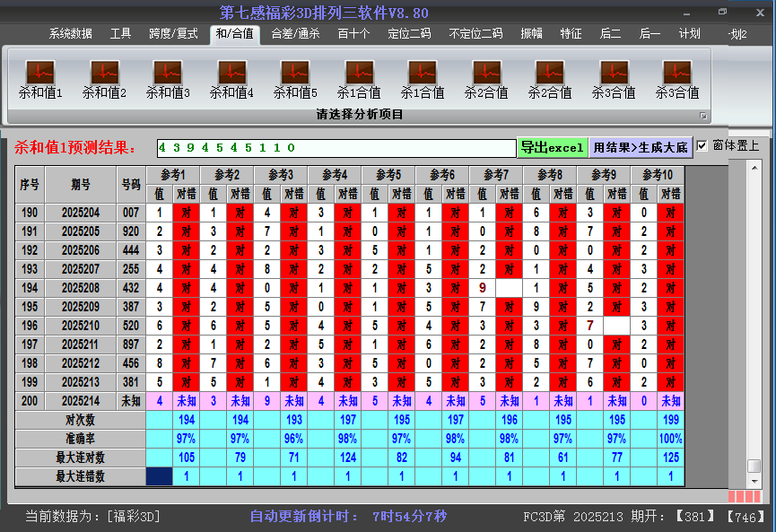Open the 杀和值2 analysis icon
The height and width of the screenshot is (532, 776).
click(104, 80)
